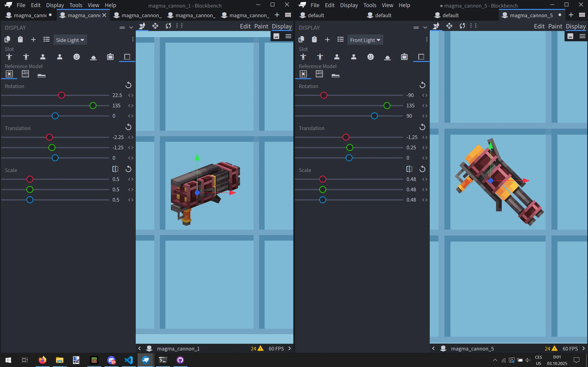Toggle the preview background image icon
Image resolution: width=588 pixels, height=367 pixels.
click(x=276, y=36)
